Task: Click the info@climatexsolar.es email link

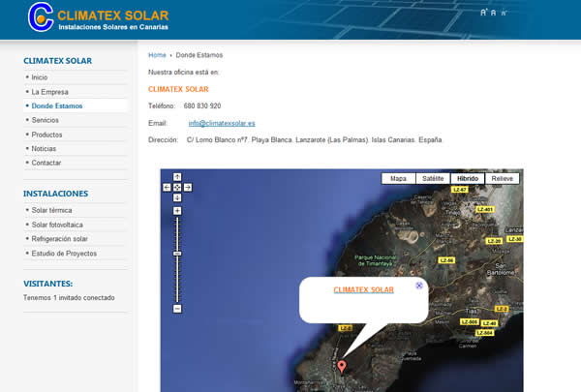Action: [x=222, y=123]
